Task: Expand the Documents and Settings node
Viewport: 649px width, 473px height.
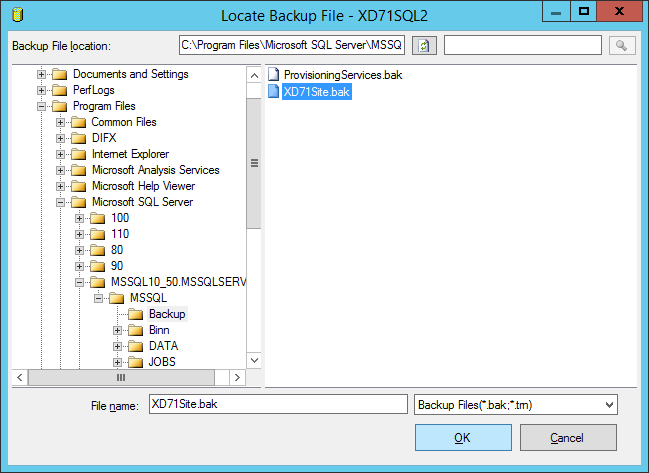Action: pyautogui.click(x=42, y=74)
